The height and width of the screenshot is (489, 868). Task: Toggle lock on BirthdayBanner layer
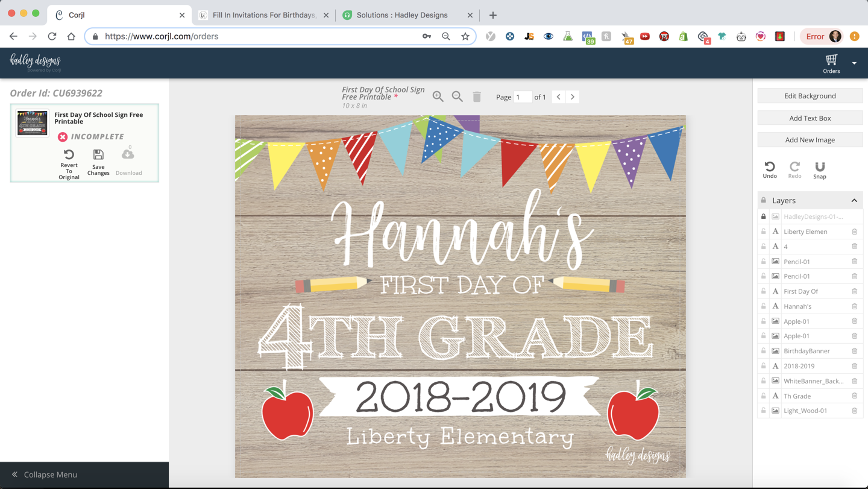764,351
